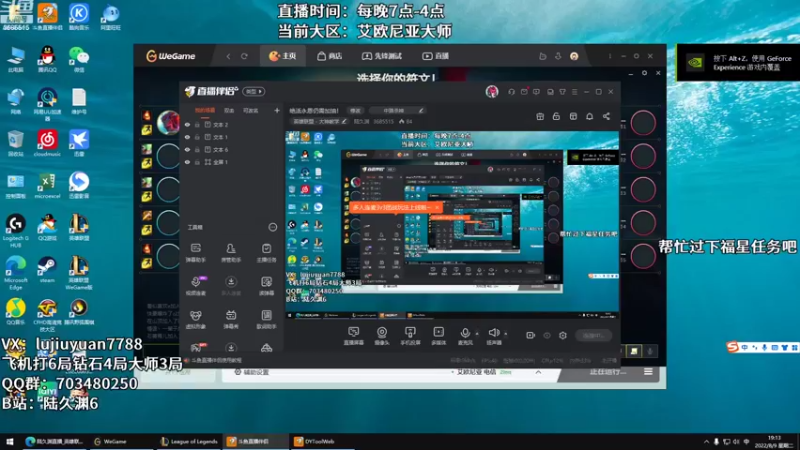Switch to WeGame Store tab
The width and height of the screenshot is (800, 450).
click(x=330, y=56)
